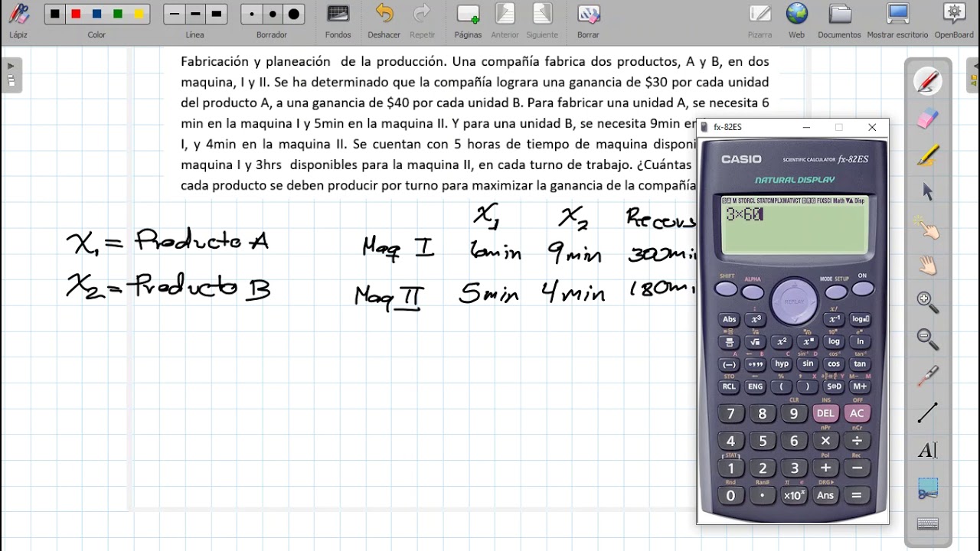980x551 pixels.
Task: Select the eraser in the side palette
Action: pos(928,118)
